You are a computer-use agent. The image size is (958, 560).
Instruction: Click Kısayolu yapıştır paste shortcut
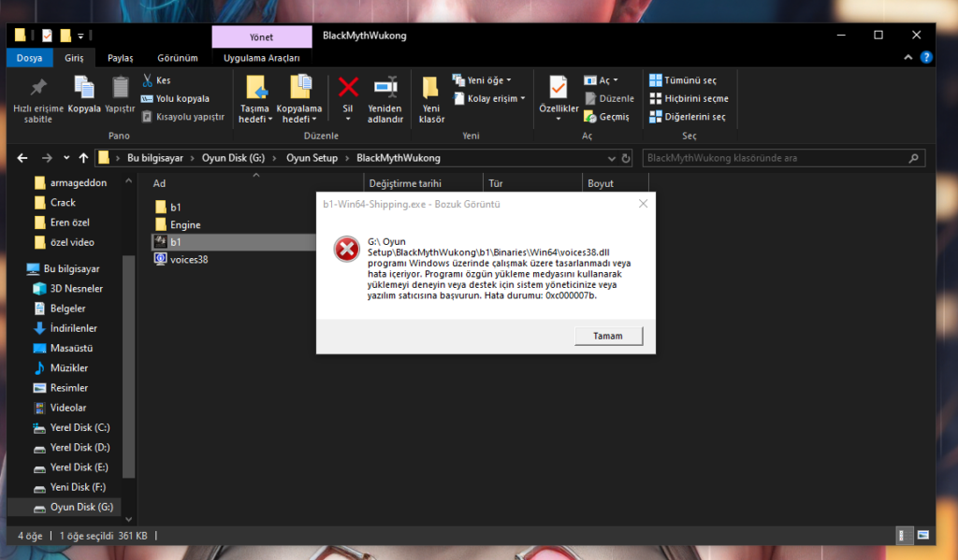(x=183, y=117)
